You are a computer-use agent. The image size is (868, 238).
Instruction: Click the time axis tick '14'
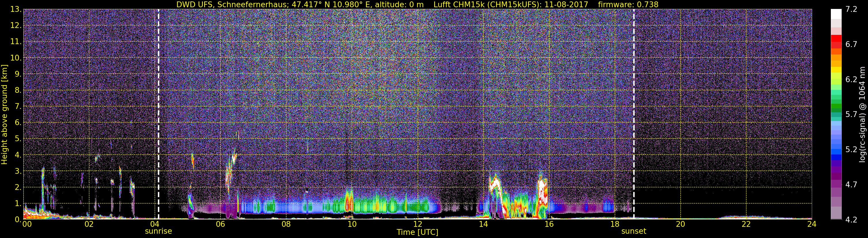483,224
